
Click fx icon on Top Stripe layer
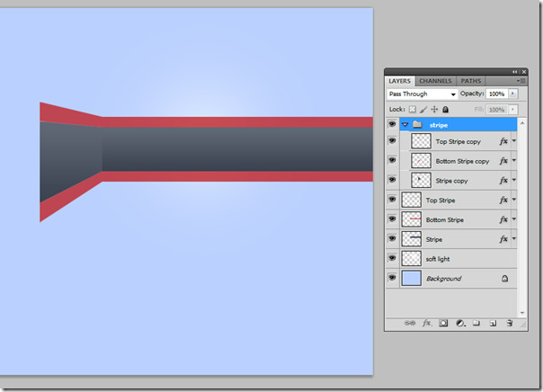click(503, 200)
